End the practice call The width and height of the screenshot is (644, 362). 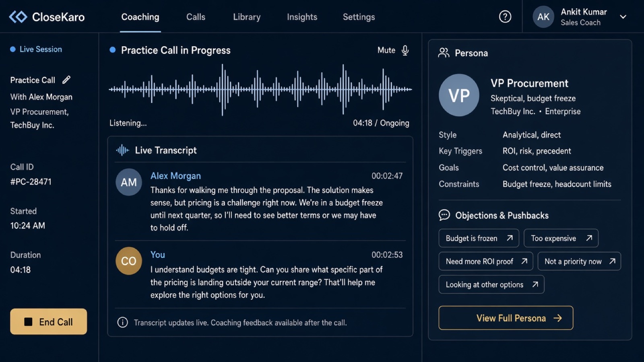point(48,321)
